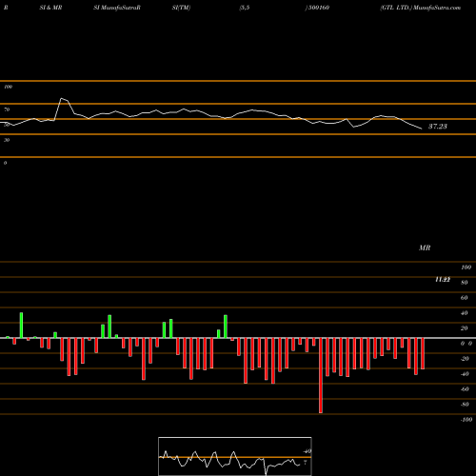Click the '(GTL LTD.) MunafaSutra.com' header label

coord(421,8)
